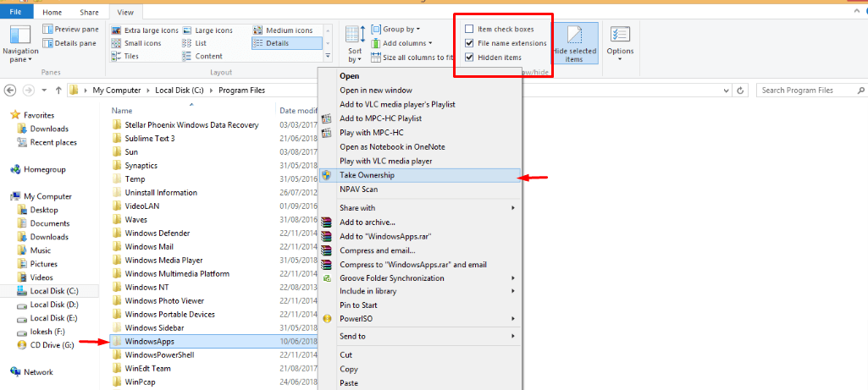Image resolution: width=868 pixels, height=390 pixels.
Task: Choose Medium icons layout
Action: tap(283, 30)
